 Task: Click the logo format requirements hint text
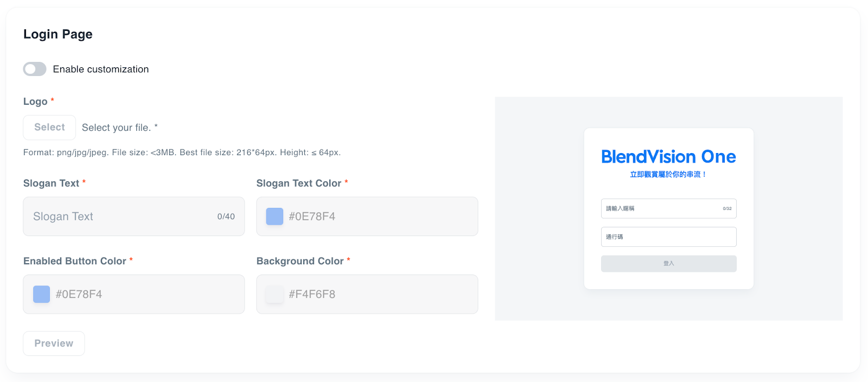[x=182, y=152]
